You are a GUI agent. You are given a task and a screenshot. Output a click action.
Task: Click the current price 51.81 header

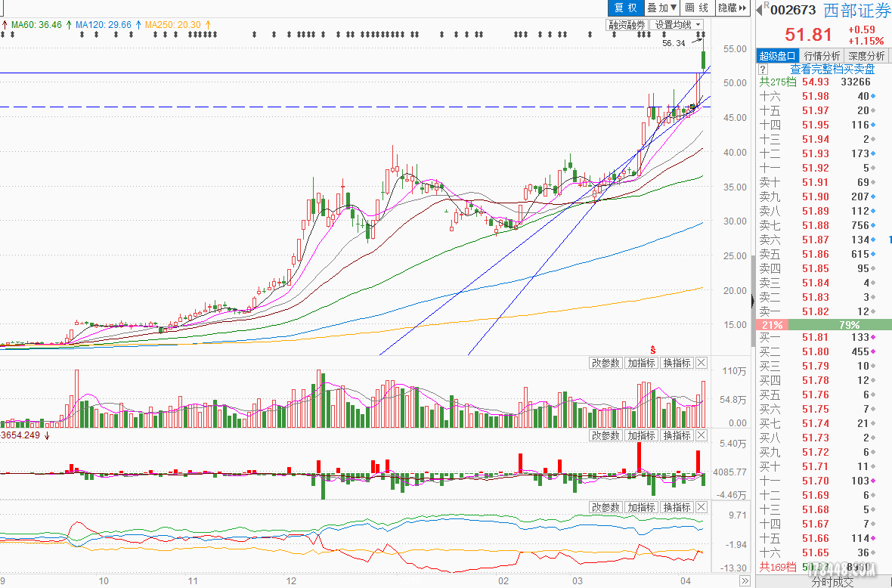[x=808, y=35]
